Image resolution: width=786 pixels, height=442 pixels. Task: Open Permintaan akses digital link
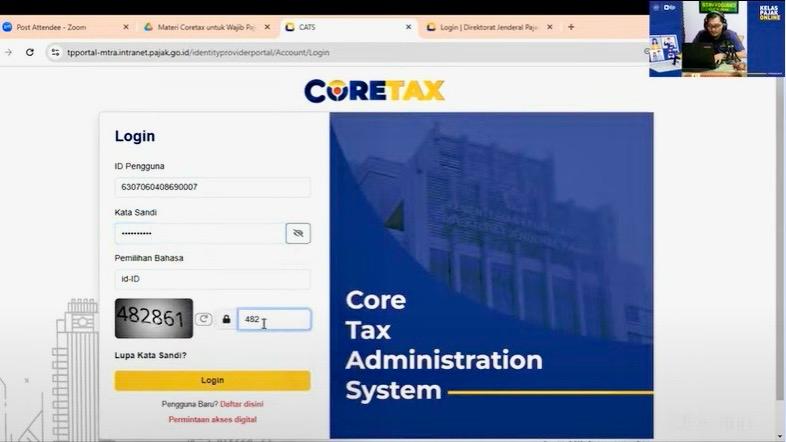212,419
